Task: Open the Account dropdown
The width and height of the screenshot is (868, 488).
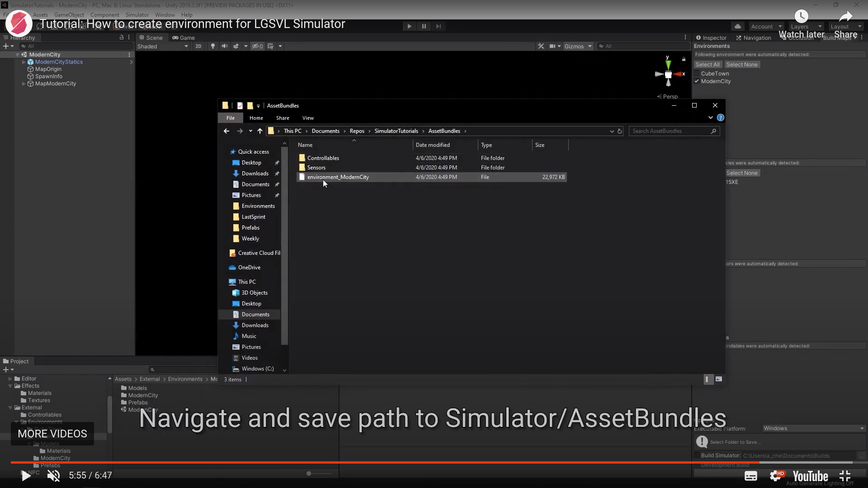Action: click(x=766, y=26)
